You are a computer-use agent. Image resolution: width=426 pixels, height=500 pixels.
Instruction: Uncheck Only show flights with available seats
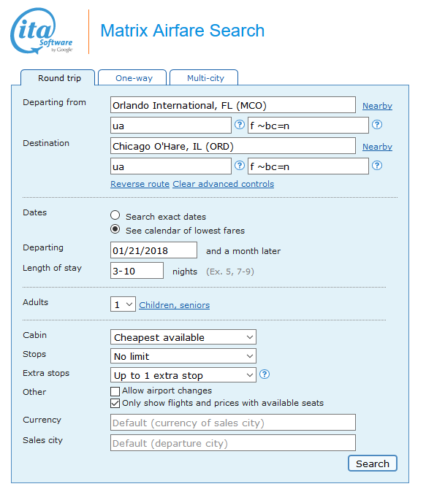click(x=115, y=403)
